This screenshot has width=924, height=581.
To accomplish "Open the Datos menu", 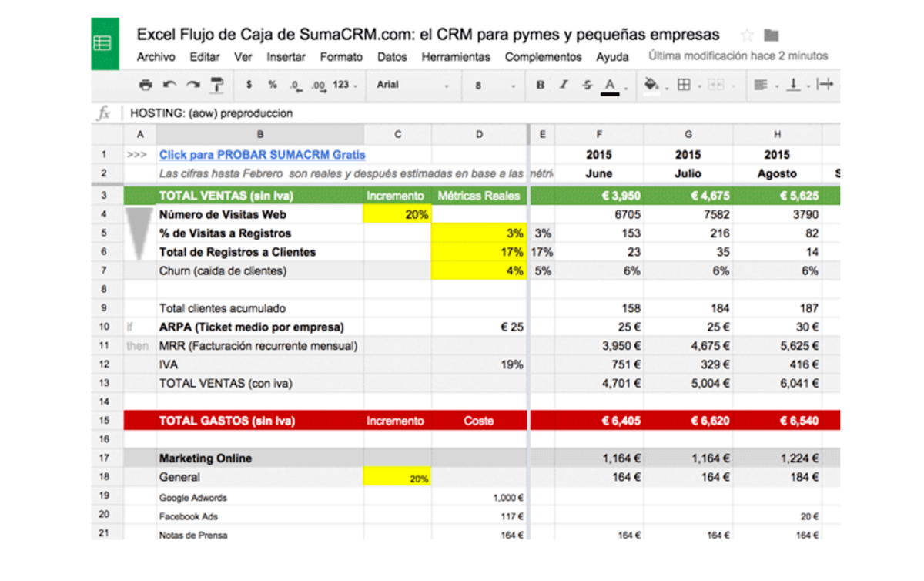I will (392, 57).
